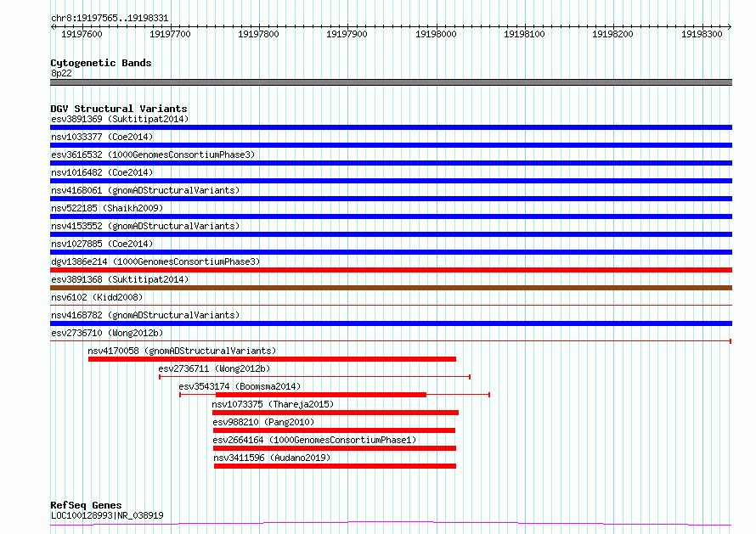This screenshot has width=756, height=534.
Task: Open variant label nsv1073375 (Thareja2015)
Action: 273,404
